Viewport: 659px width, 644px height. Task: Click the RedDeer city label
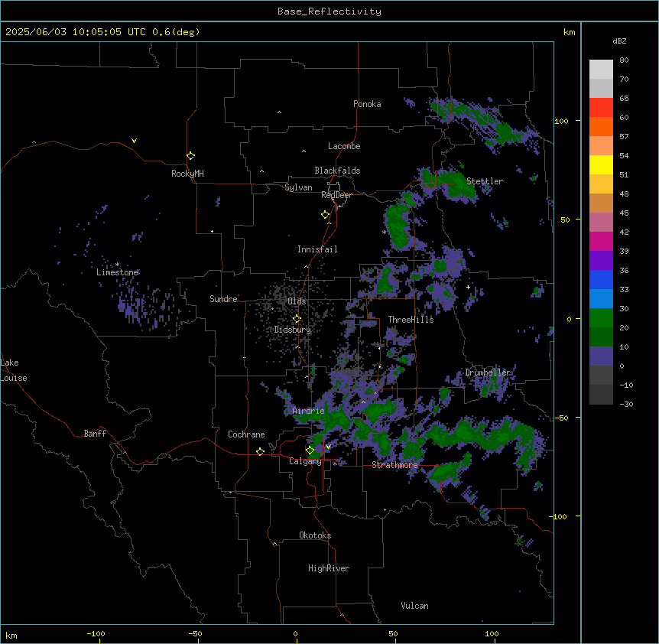336,195
